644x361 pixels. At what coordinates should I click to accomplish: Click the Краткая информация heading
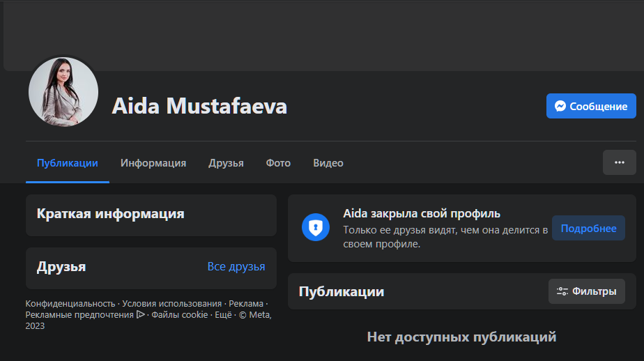[111, 213]
